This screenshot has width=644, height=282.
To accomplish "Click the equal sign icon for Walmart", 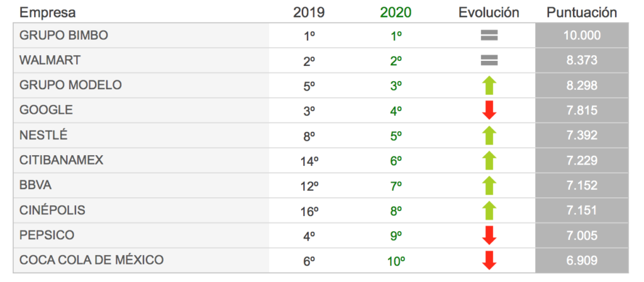I will coord(489,61).
